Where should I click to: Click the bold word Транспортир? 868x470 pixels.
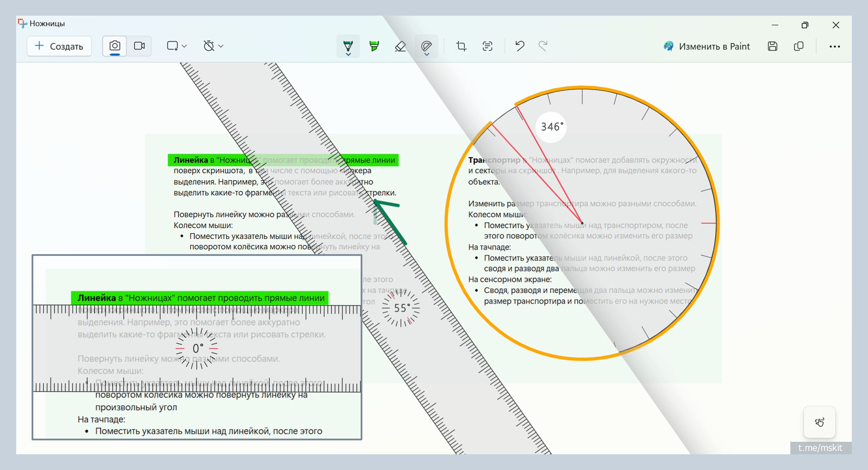tap(494, 160)
